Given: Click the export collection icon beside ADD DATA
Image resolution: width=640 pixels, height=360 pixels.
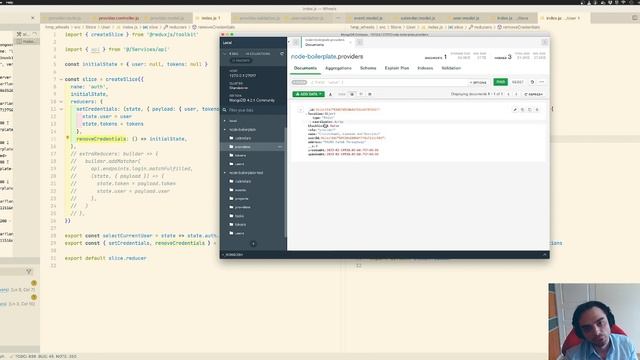Looking at the screenshot, I should (330, 94).
